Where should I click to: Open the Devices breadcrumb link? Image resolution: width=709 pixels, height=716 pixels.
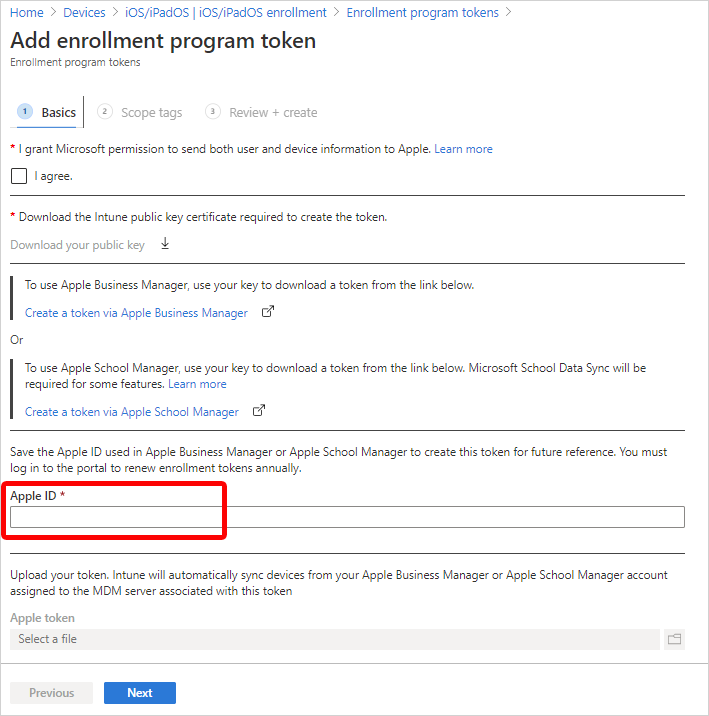84,12
